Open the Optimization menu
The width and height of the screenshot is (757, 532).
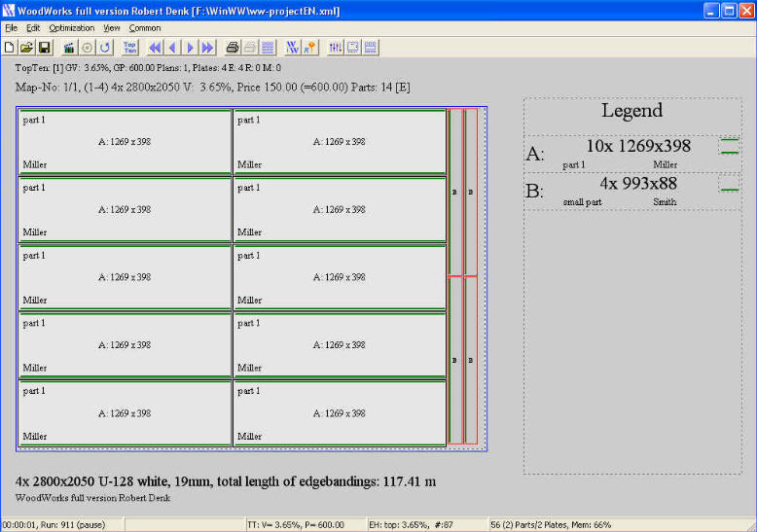tap(71, 28)
